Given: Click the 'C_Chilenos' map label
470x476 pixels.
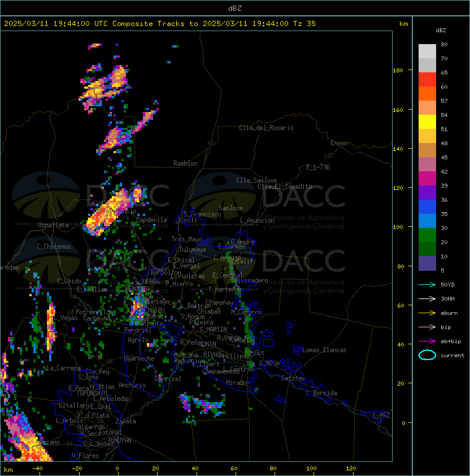Looking at the screenshot, I should click(x=54, y=246).
